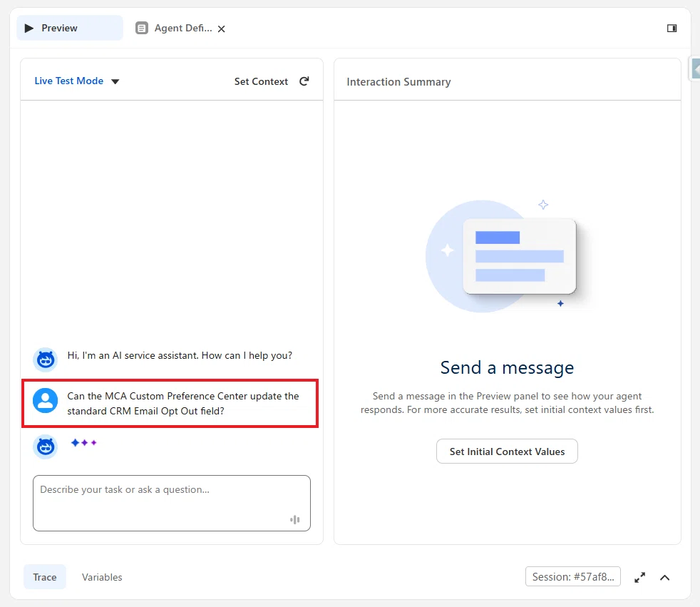Screen dimensions: 700x607
Task: Click the voice input icon in message box
Action: coord(294,519)
